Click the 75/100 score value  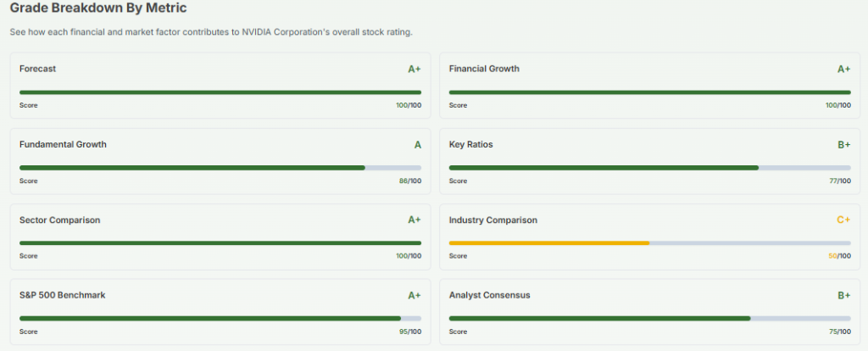tap(840, 331)
